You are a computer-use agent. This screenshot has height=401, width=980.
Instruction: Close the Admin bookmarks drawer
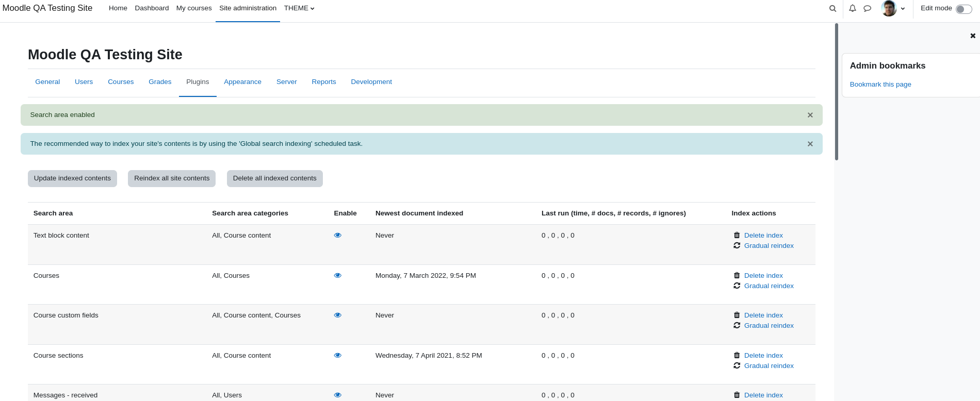coord(973,36)
